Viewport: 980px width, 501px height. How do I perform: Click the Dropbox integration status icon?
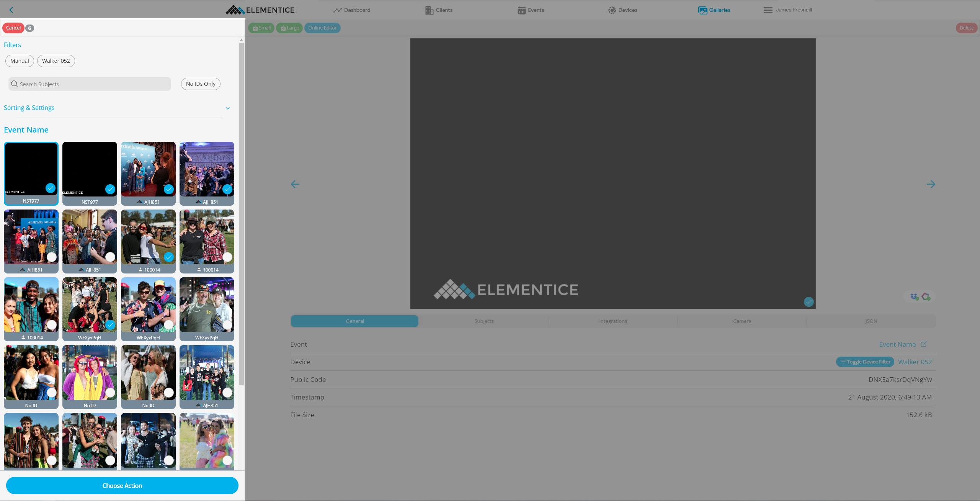coord(915,297)
